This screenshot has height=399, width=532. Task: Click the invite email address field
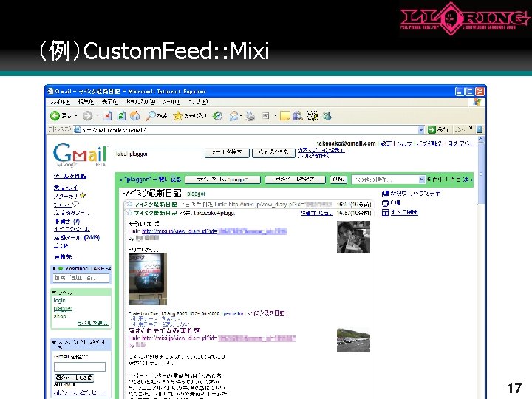pyautogui.click(x=80, y=366)
